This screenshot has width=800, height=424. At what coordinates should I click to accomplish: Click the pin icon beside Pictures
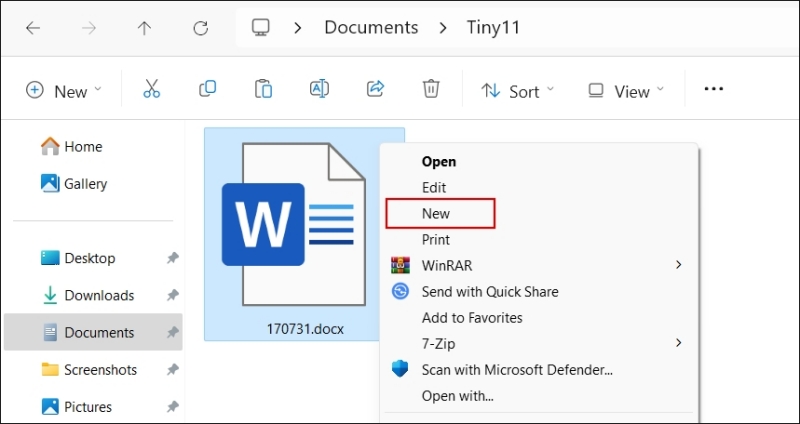click(172, 407)
